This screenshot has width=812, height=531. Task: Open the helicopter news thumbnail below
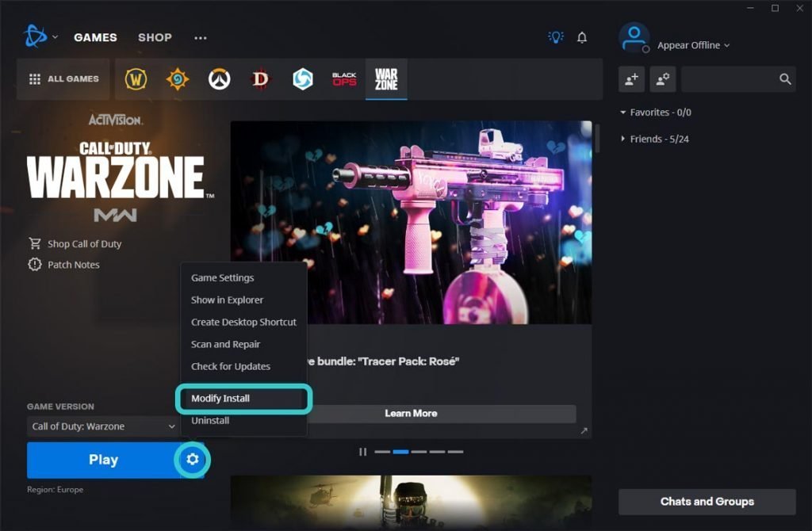pos(412,501)
